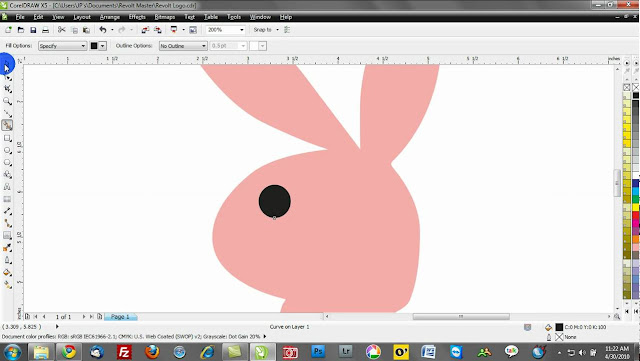Image resolution: width=640 pixels, height=361 pixels.
Task: Click the navigator zoom icon at scrollbar corner
Action: pos(617,316)
